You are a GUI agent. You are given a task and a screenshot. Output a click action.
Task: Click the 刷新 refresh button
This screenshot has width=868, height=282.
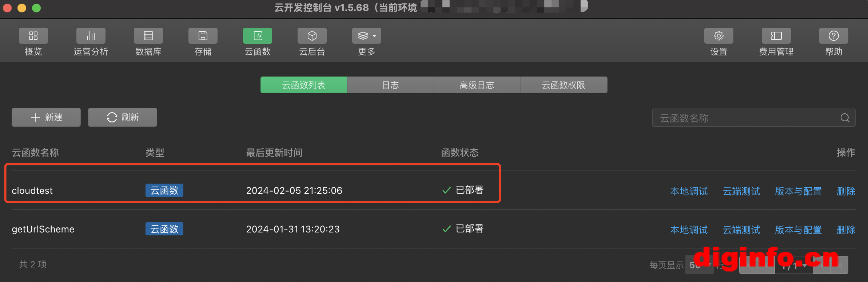tap(123, 117)
